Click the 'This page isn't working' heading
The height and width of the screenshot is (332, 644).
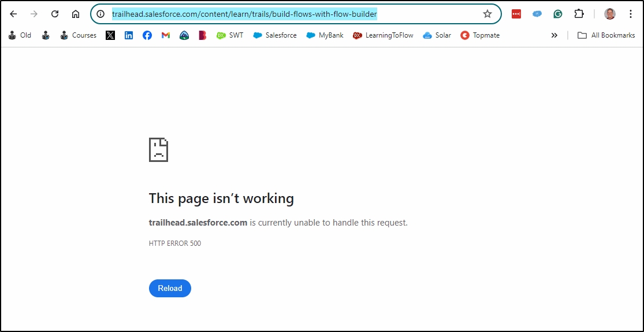tap(221, 198)
